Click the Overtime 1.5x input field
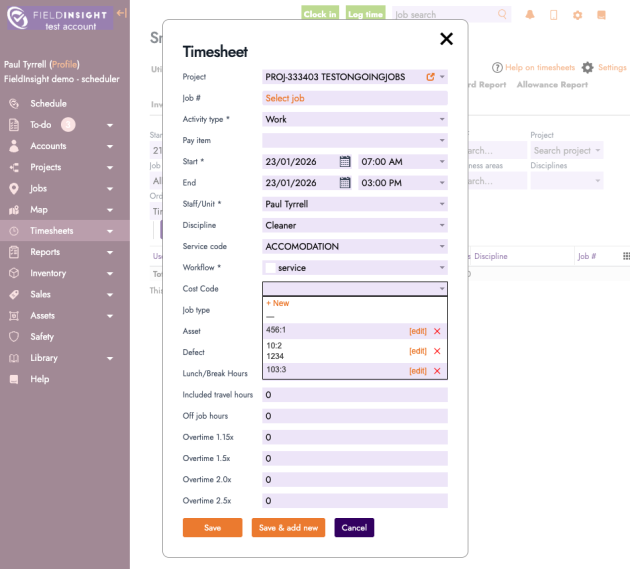The width and height of the screenshot is (630, 569). point(355,458)
